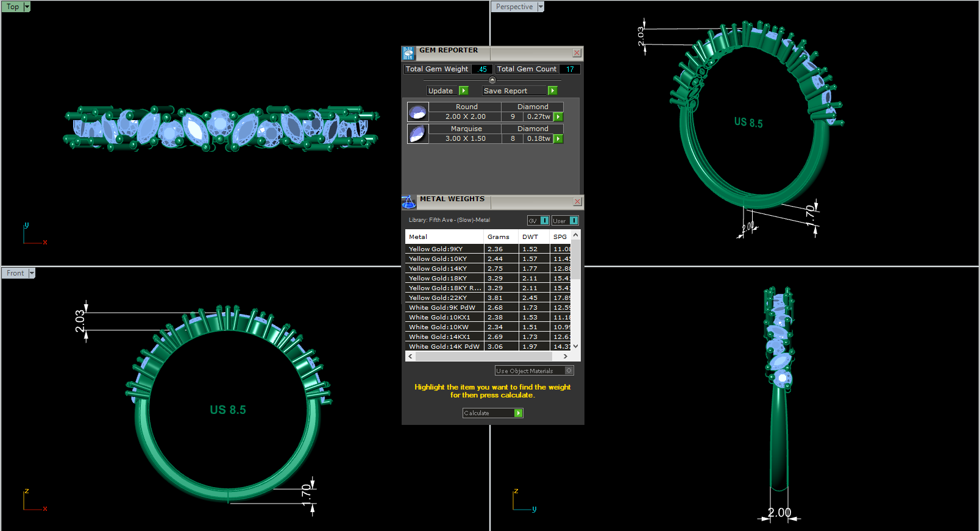Collapse Gem Reporter totals with round chevron
The image size is (980, 531).
click(x=492, y=80)
